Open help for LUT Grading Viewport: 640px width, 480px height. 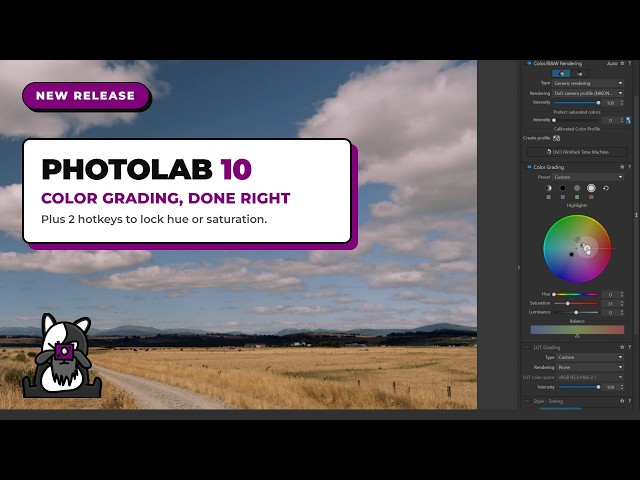pyautogui.click(x=629, y=347)
